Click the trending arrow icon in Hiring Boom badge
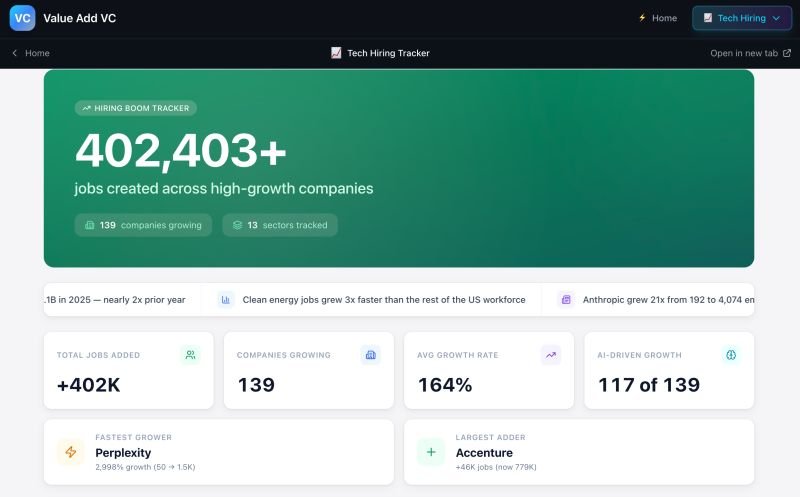 [x=86, y=108]
